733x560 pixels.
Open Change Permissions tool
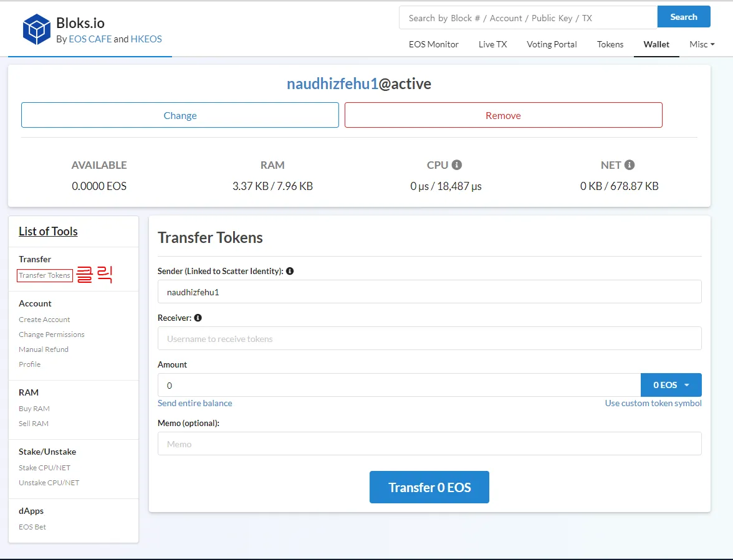tap(51, 335)
